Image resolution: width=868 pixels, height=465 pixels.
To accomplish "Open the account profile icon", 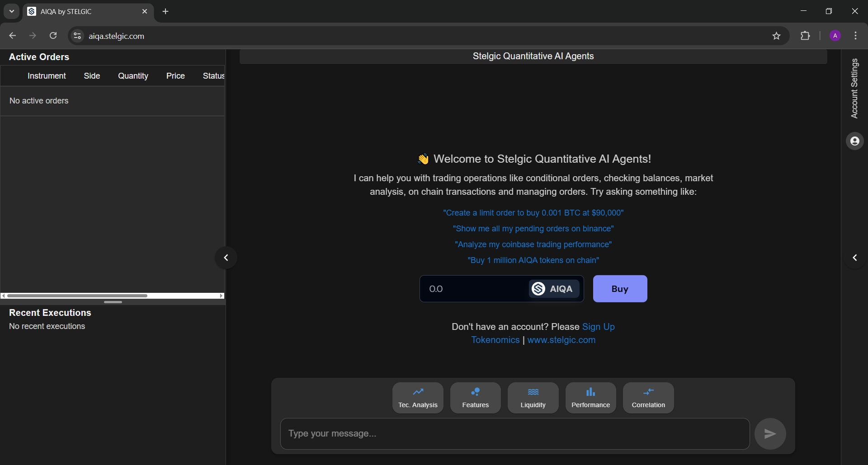I will [x=854, y=141].
